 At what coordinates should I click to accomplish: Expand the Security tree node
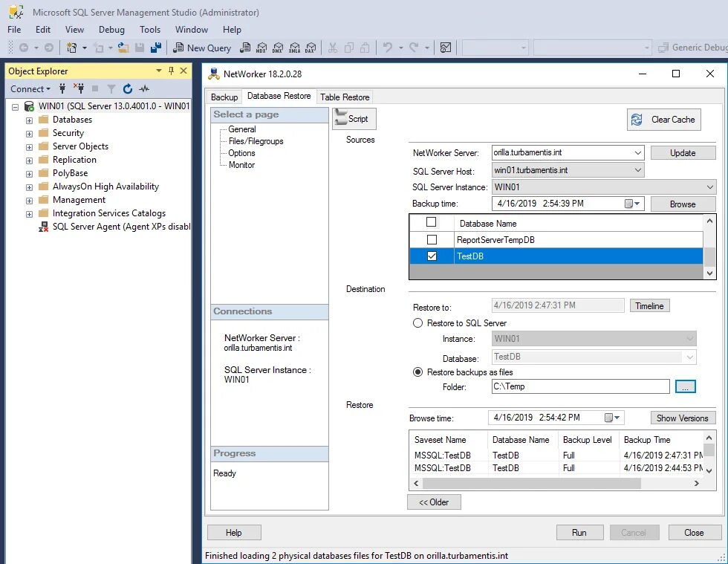[29, 134]
